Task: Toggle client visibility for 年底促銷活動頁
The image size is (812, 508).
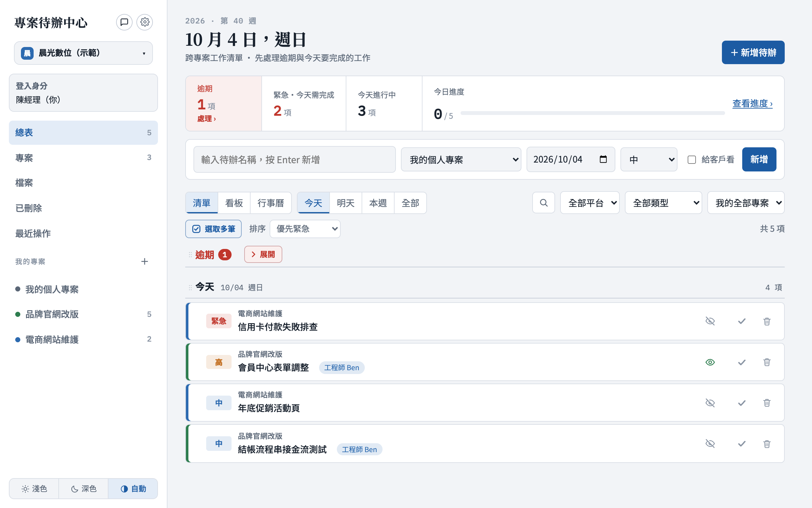Action: pyautogui.click(x=710, y=403)
